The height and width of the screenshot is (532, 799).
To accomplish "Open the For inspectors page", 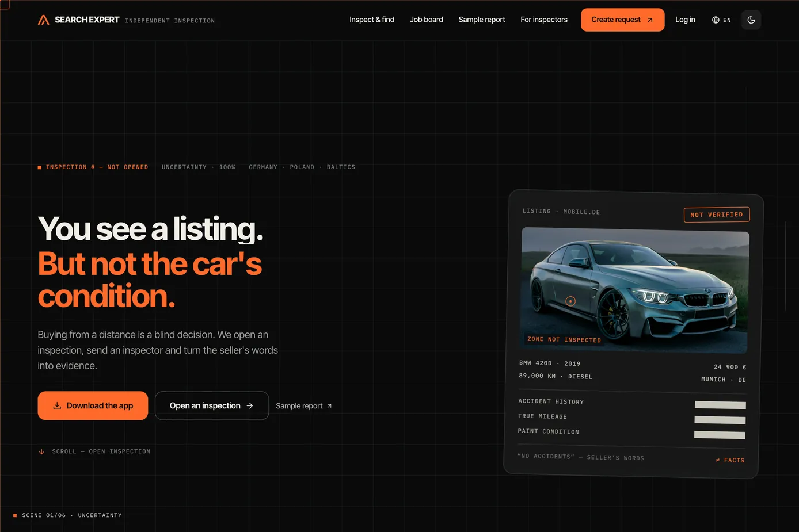I will coord(544,20).
